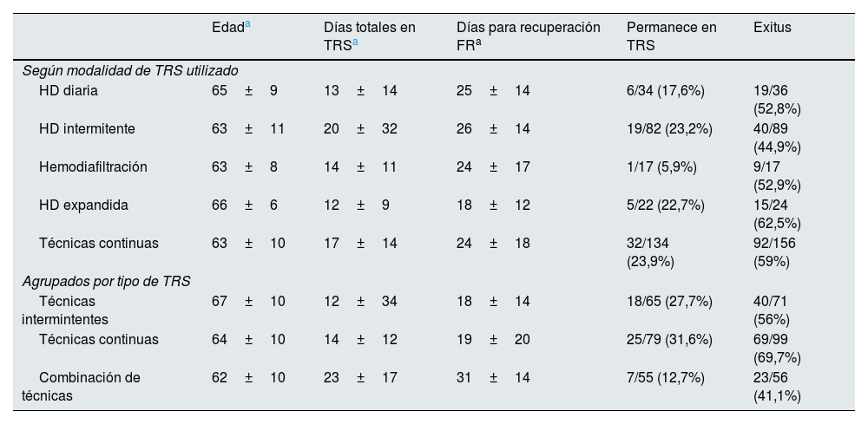Click the "Agrupados por tipo de TRS" heading
This screenshot has height=424, width=868.
pyautogui.click(x=106, y=281)
